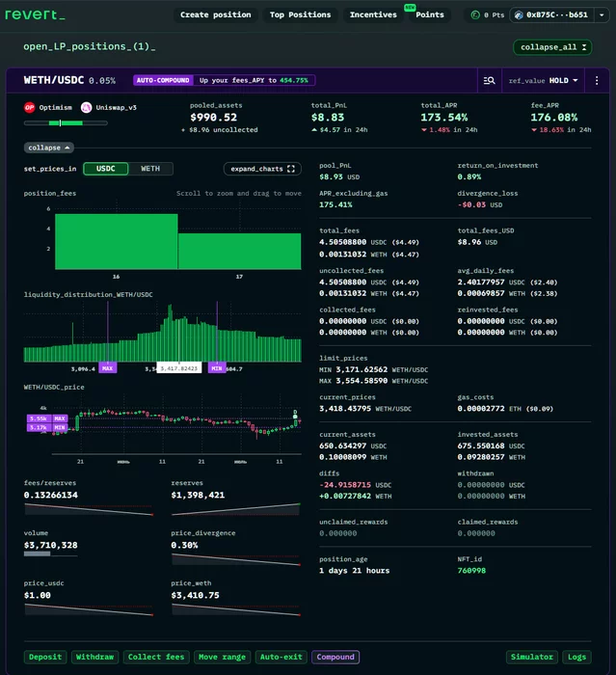Click the MIN label on price chart
The width and height of the screenshot is (616, 675).
tap(60, 427)
